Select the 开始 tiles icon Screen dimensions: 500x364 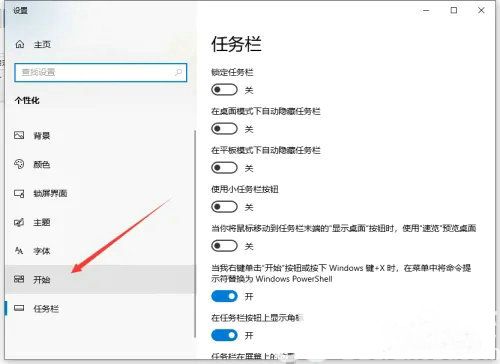click(19, 279)
